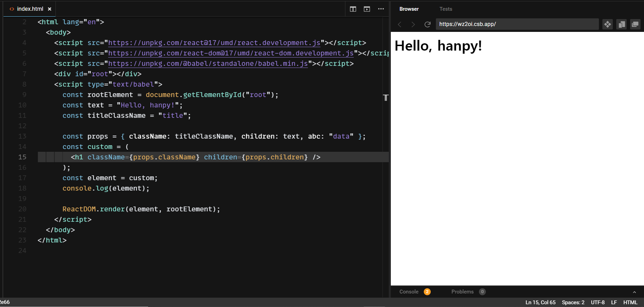The width and height of the screenshot is (644, 307).
Task: Open the babel.min.js unpkg link
Action: coord(208,64)
